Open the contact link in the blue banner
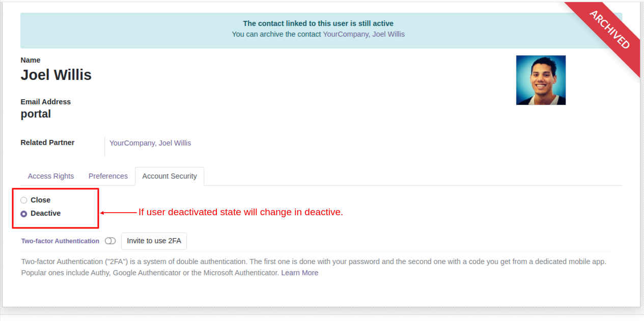644x321 pixels. [x=364, y=34]
